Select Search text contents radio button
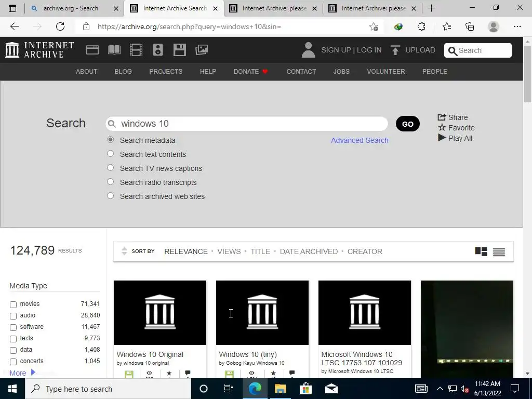This screenshot has width=532, height=399. 110,154
